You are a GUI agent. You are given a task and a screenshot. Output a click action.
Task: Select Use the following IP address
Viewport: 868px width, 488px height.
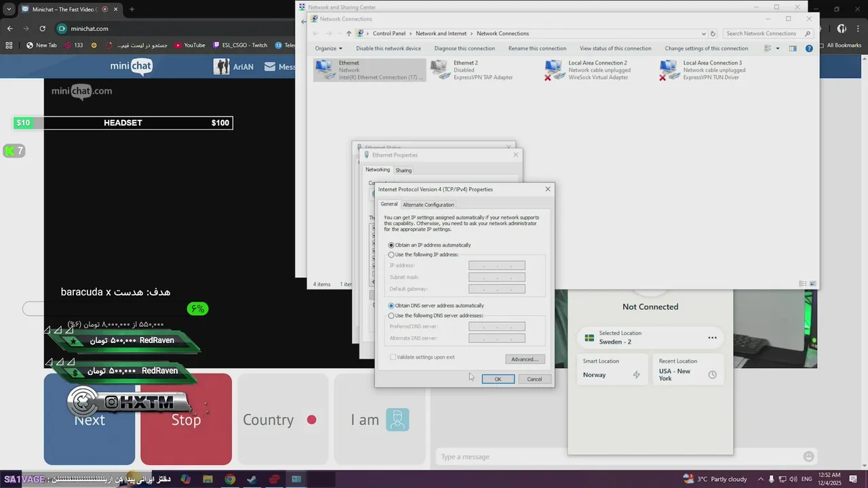[391, 255]
